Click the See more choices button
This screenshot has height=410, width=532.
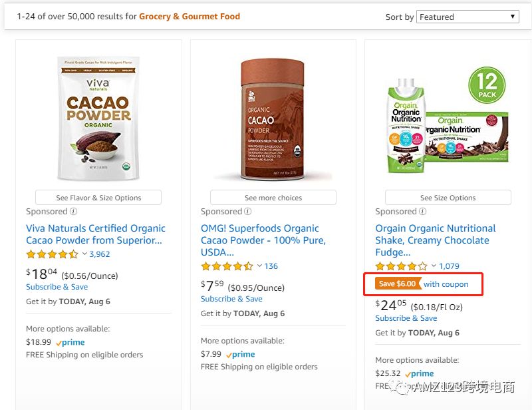[273, 198]
